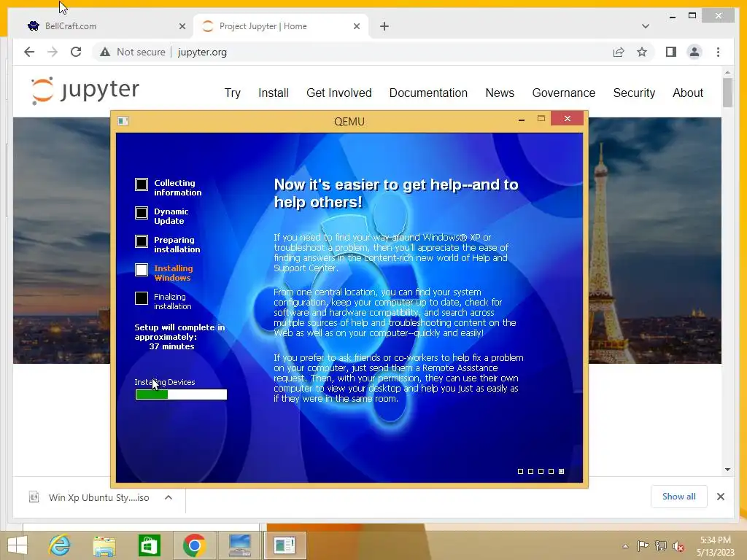Viewport: 747px width, 560px height.
Task: Share this page via the share icon
Action: point(619,52)
